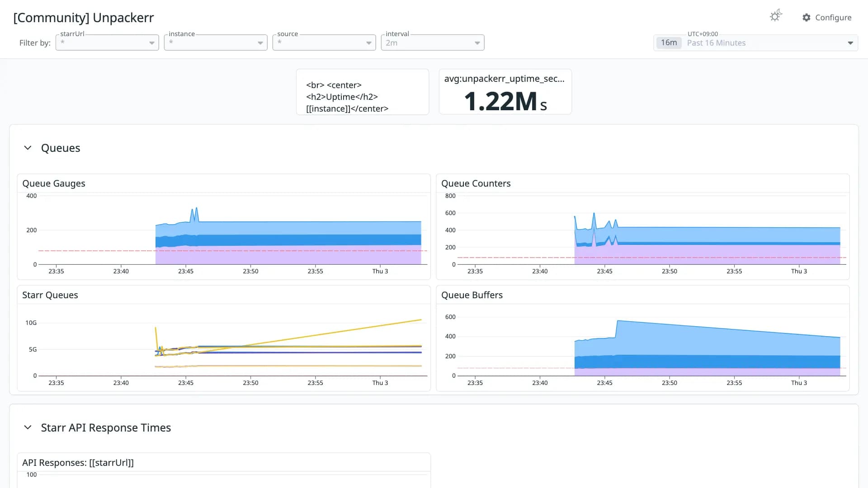
Task: Toggle the light/dark theme sun-moon icon
Action: click(776, 16)
